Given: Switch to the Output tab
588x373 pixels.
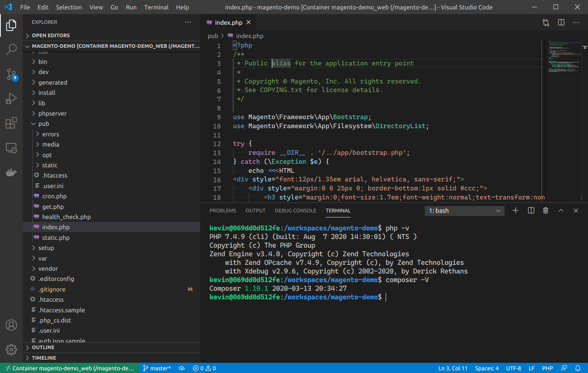Looking at the screenshot, I should pyautogui.click(x=256, y=211).
